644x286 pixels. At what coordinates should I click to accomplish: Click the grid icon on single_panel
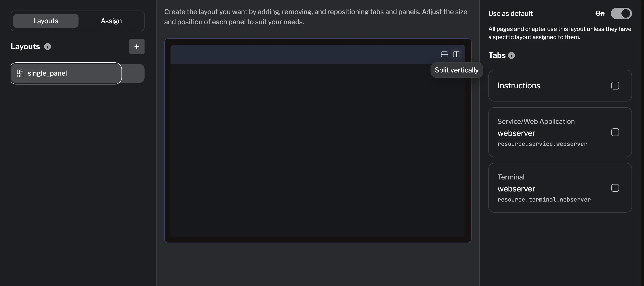tap(20, 73)
